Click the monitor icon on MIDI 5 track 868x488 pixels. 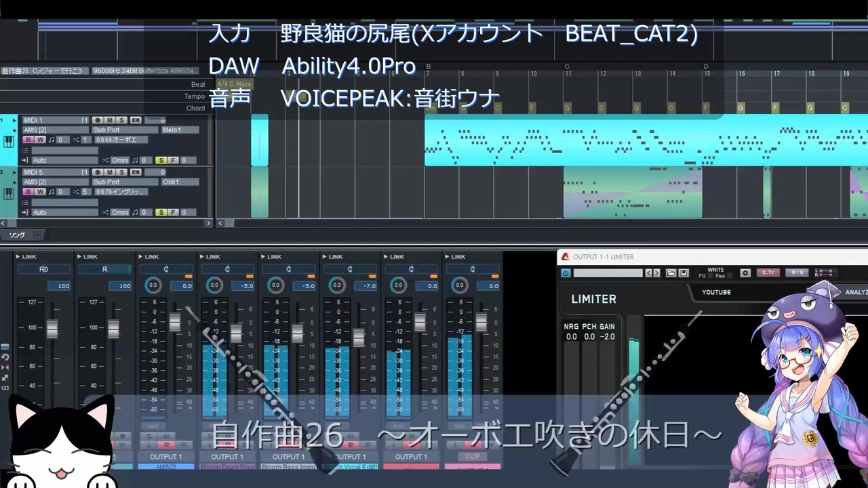(136, 172)
